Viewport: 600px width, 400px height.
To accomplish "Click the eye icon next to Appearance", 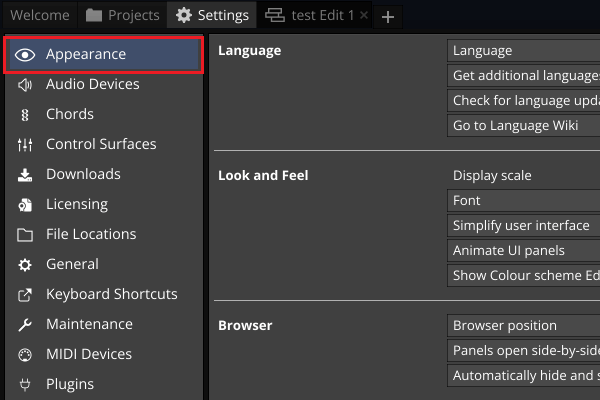I will (26, 55).
